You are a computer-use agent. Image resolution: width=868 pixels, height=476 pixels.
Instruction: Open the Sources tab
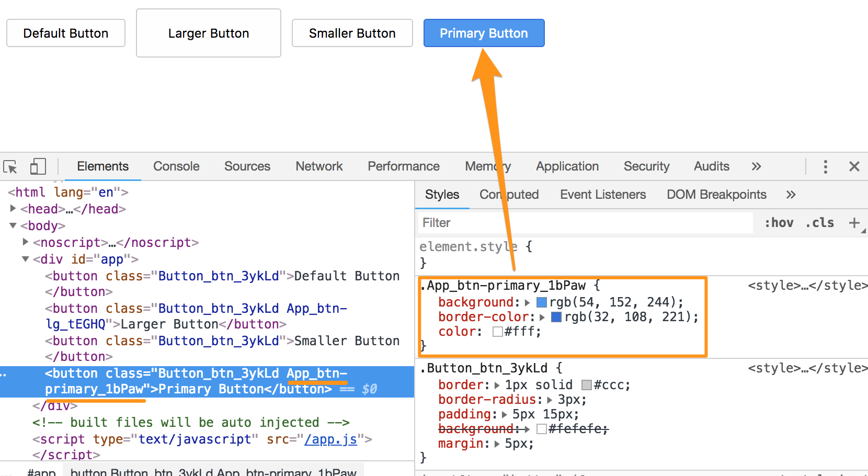pyautogui.click(x=247, y=166)
